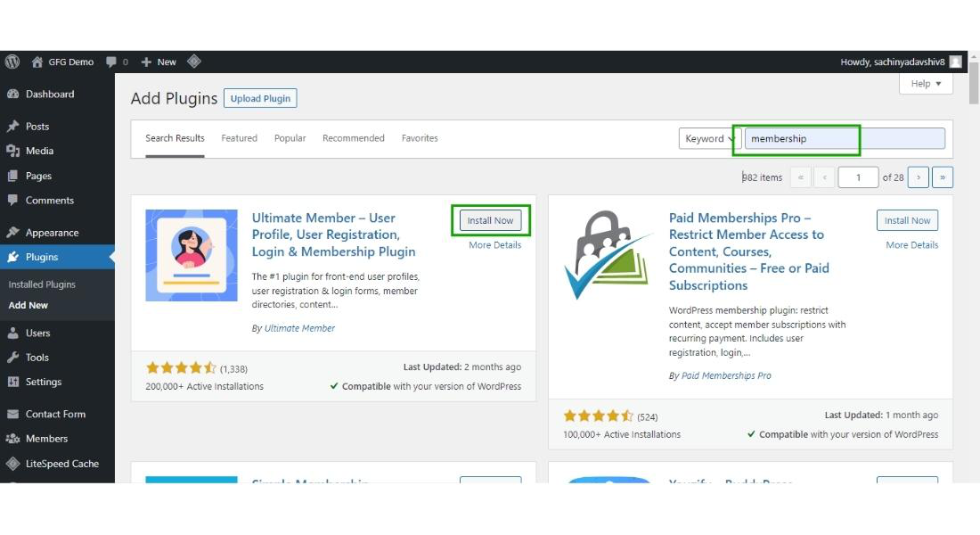Image resolution: width=980 pixels, height=535 pixels.
Task: Click the Members group icon
Action: pos(13,439)
